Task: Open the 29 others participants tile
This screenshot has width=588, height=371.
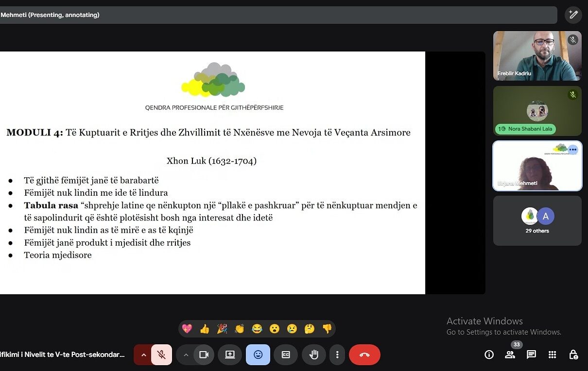Action: [537, 220]
